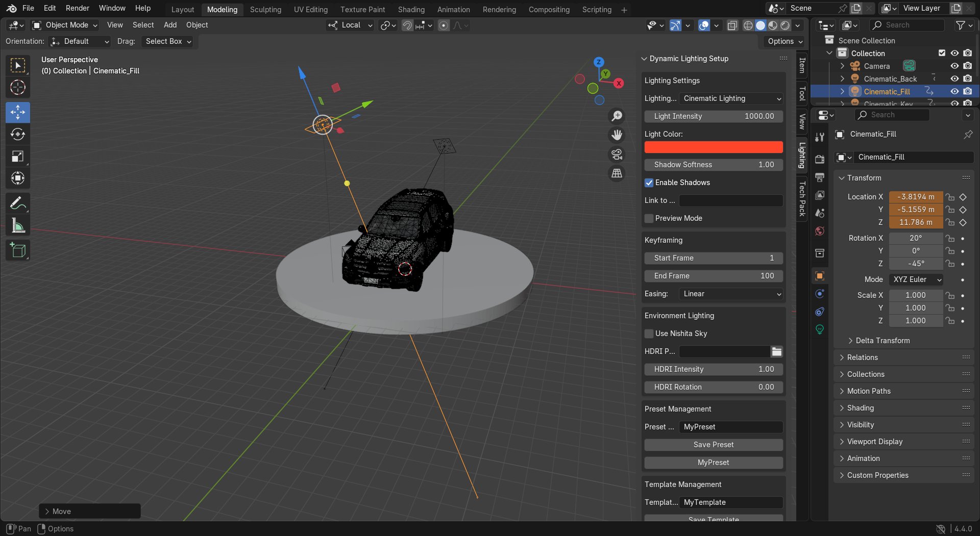Viewport: 980px width, 536px height.
Task: Activate the Rotate tool
Action: 18,134
